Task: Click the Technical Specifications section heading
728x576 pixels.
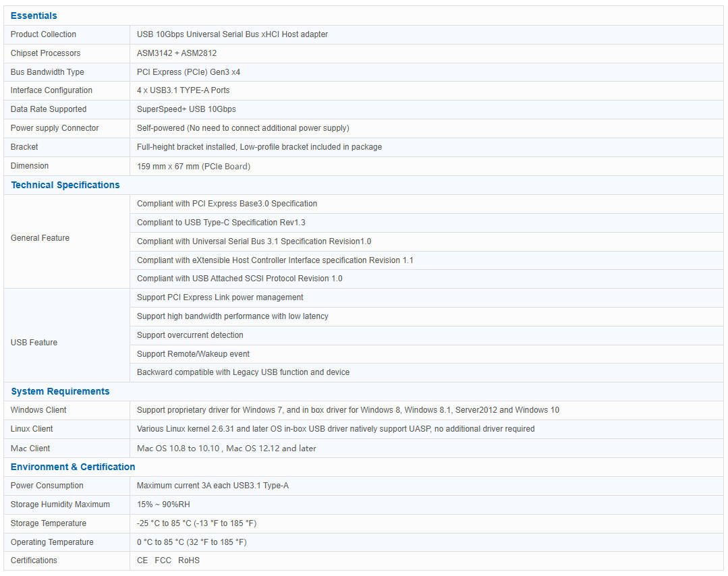Action: (65, 185)
